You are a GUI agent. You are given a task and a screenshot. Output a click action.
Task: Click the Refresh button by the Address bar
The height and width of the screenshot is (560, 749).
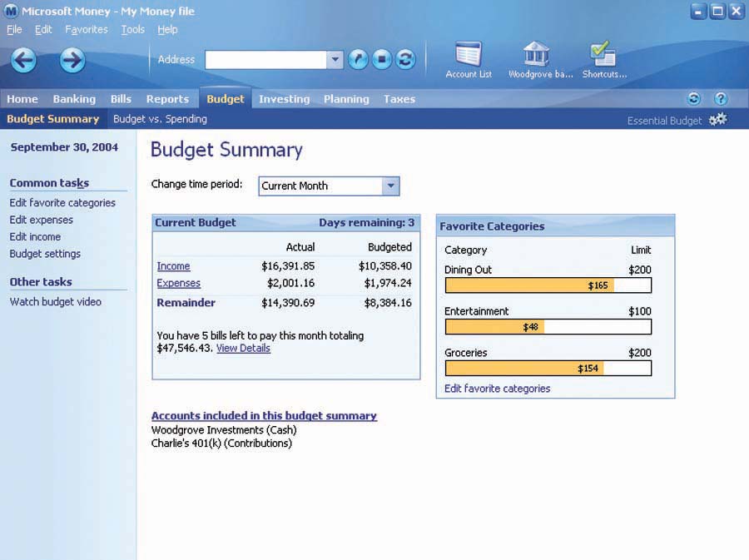coord(405,60)
